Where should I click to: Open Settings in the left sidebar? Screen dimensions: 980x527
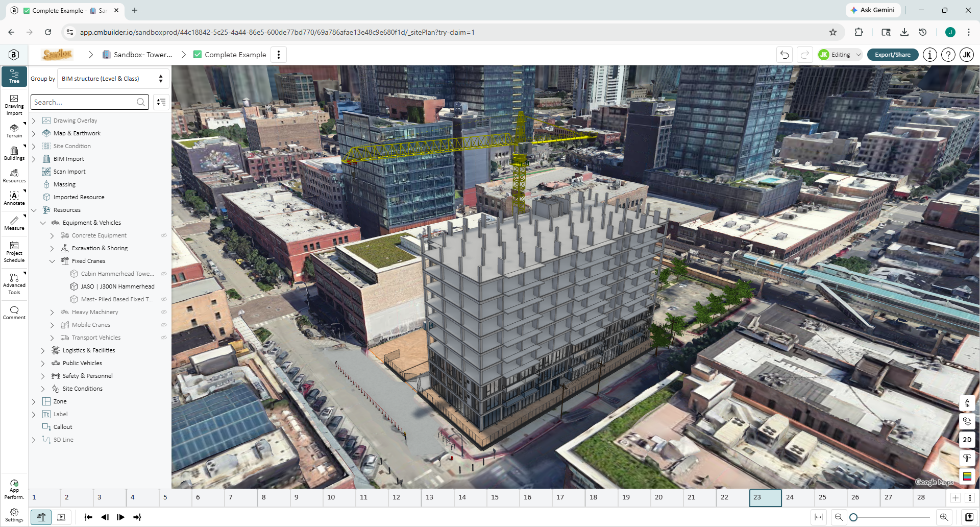[14, 515]
